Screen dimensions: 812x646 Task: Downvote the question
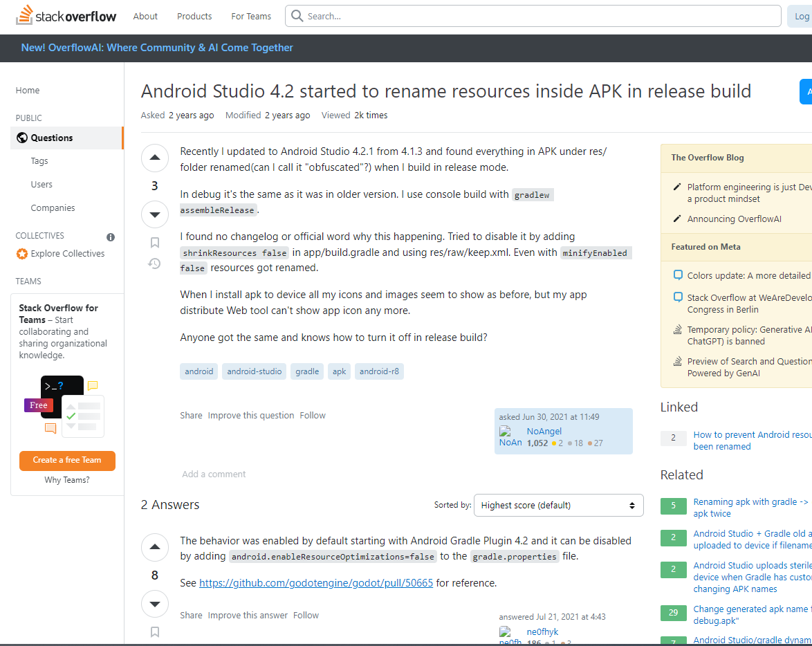click(x=155, y=214)
